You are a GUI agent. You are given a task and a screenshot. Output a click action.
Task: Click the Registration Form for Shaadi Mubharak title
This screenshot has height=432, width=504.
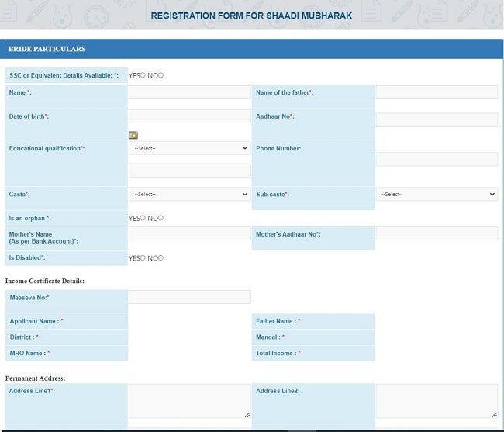click(x=251, y=16)
